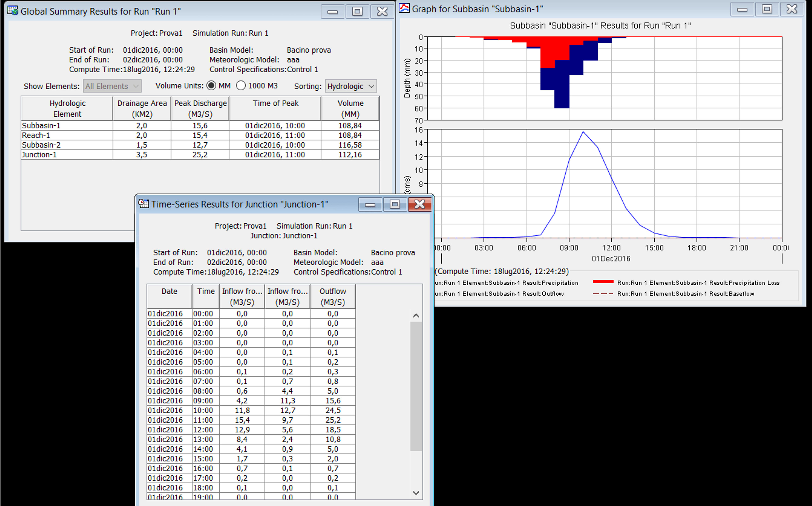Click the Time of Peak column header
This screenshot has height=506, width=812.
click(275, 108)
